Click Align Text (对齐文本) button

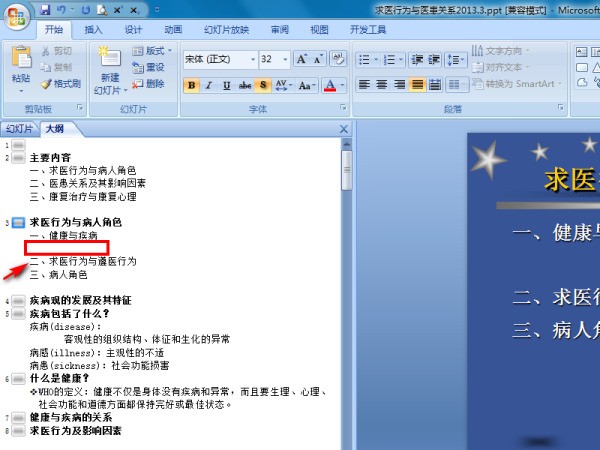501,67
